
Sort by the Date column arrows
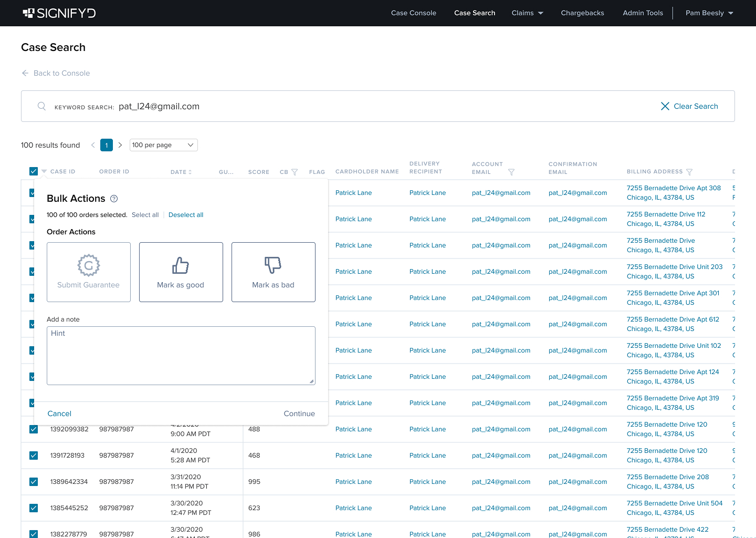(190, 172)
